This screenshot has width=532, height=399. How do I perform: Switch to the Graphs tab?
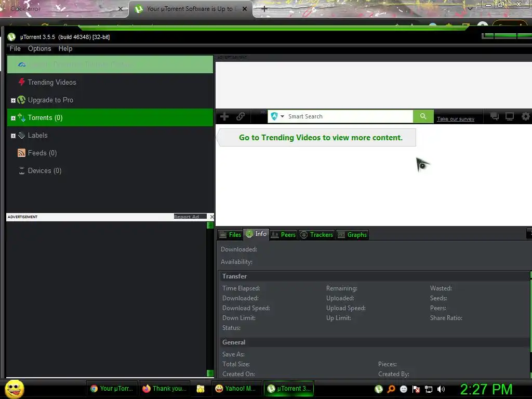[353, 234]
